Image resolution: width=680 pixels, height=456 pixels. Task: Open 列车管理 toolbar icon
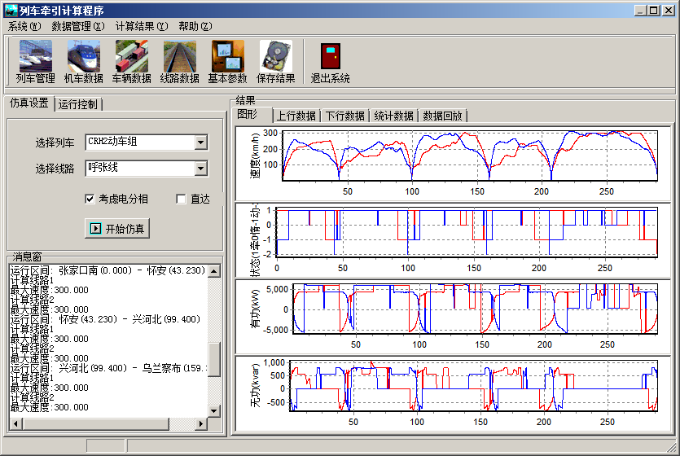[35, 56]
